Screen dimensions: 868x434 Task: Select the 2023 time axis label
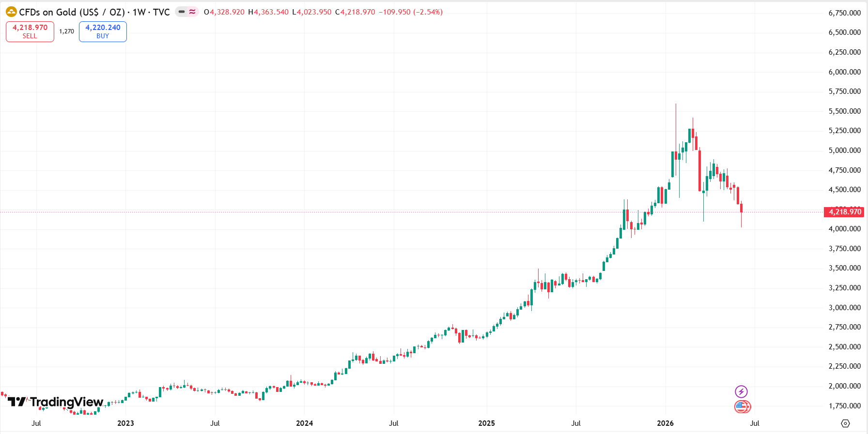tap(125, 423)
